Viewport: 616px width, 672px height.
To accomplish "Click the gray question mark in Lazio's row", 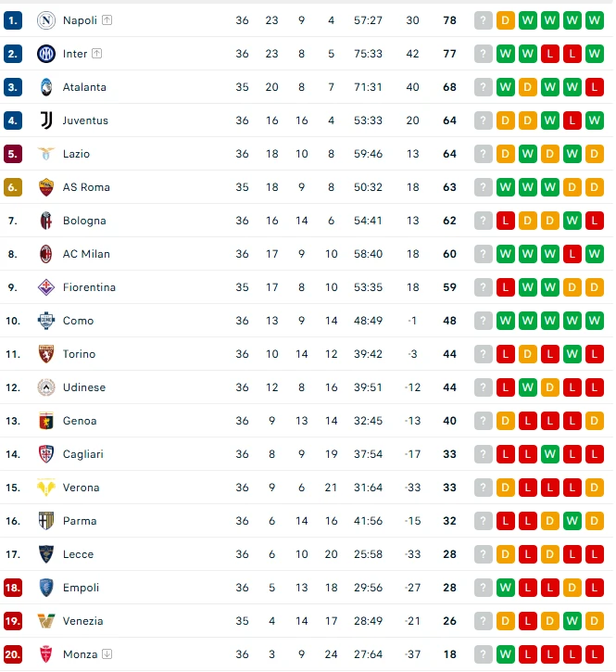I will 483,154.
